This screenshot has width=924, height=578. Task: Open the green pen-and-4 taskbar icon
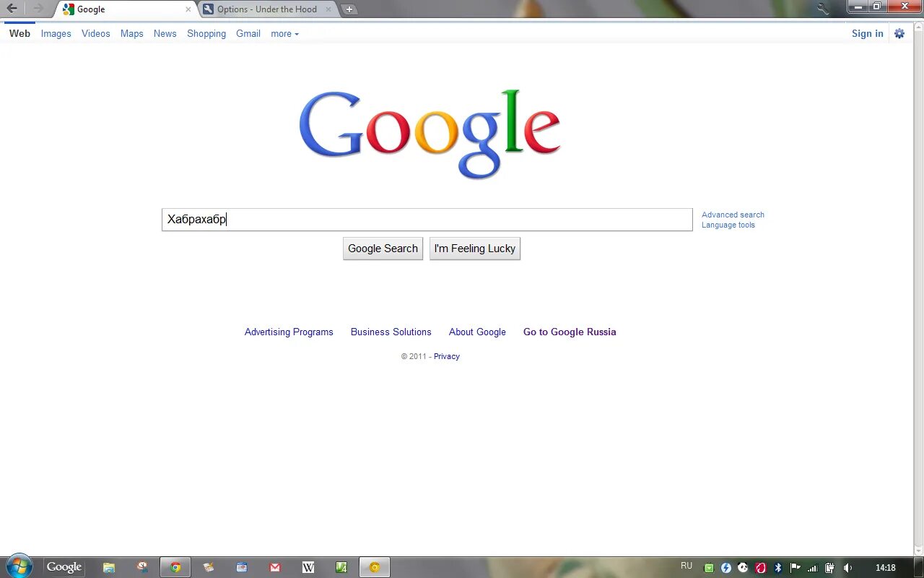[341, 567]
